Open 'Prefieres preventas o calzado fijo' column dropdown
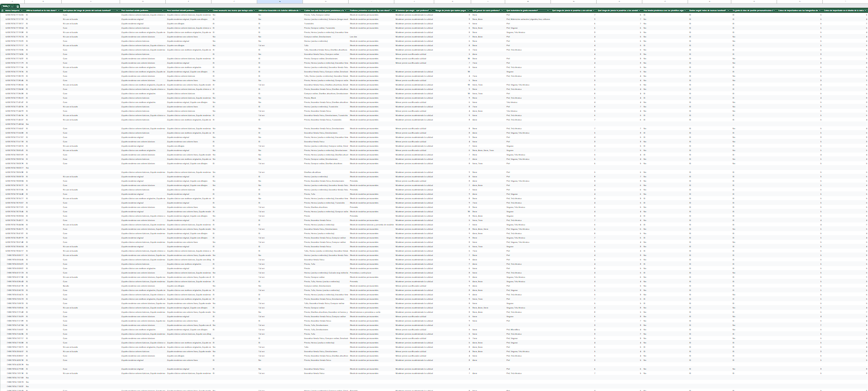Screen dimensions: 868x391 pyautogui.click(x=392, y=10)
